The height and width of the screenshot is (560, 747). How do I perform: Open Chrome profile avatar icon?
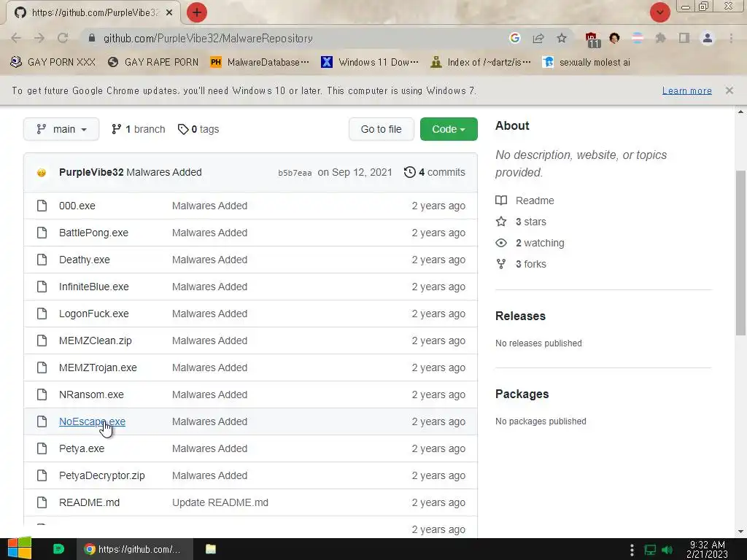click(x=708, y=38)
